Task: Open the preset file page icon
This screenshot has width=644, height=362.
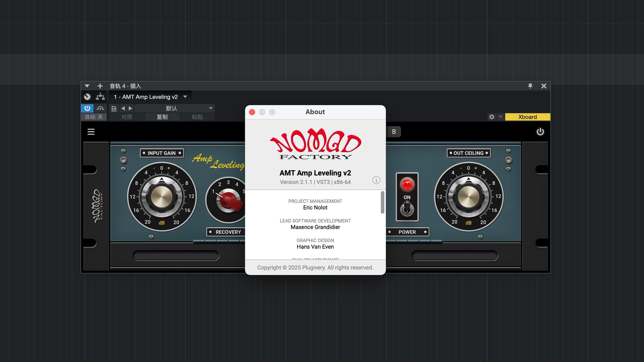Action: pyautogui.click(x=114, y=109)
